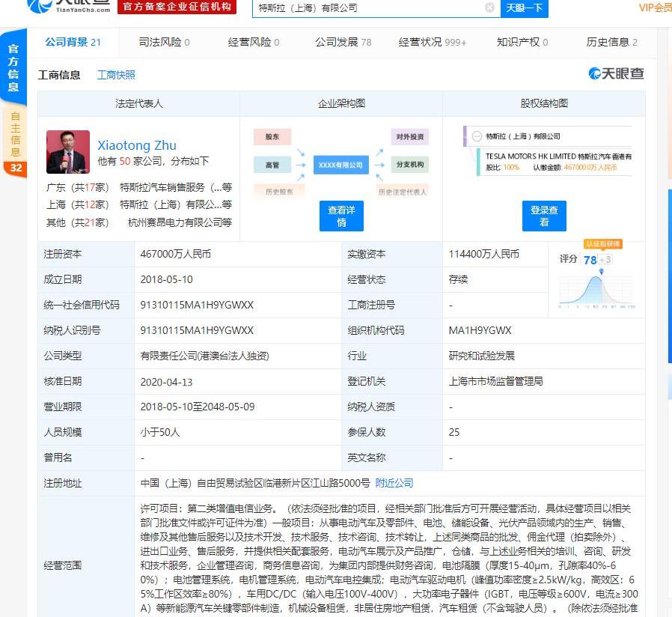The image size is (672, 617).
Task: Open the 历史信息 tab
Action: coord(612,42)
